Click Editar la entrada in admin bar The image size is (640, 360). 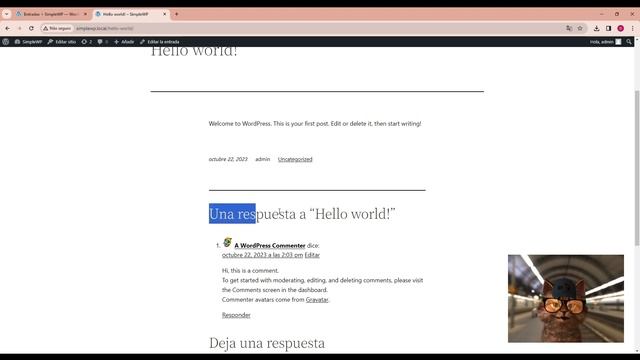tap(159, 42)
